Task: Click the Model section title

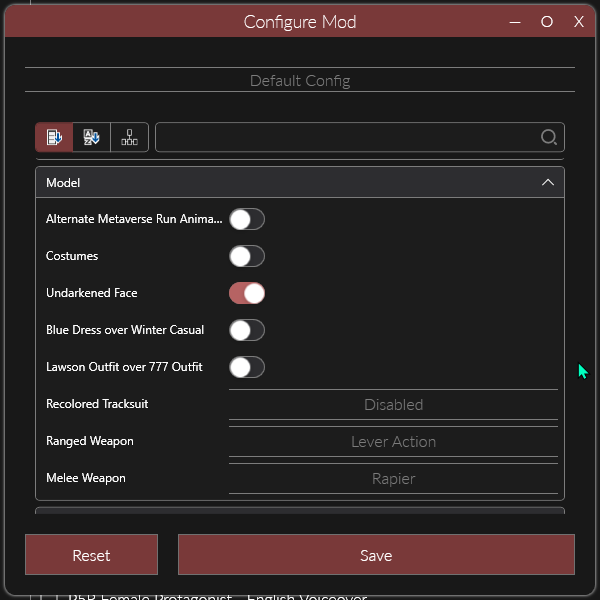Action: 63,183
